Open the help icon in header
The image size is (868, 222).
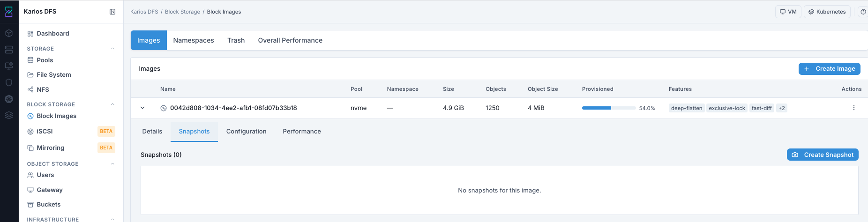click(863, 12)
